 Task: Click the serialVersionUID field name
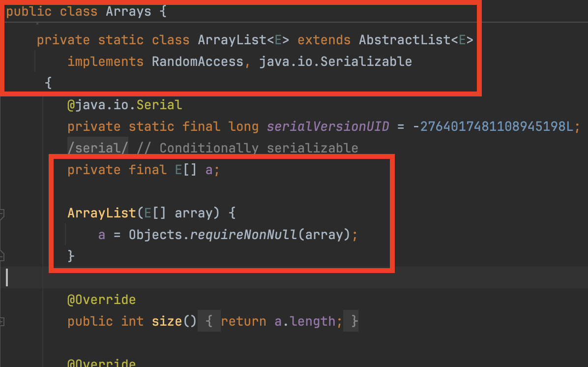click(x=328, y=126)
